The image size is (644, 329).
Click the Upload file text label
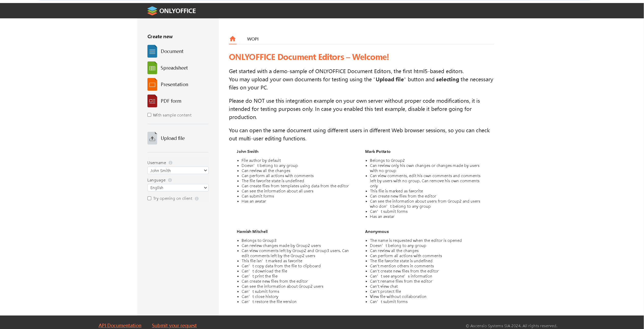click(x=173, y=138)
